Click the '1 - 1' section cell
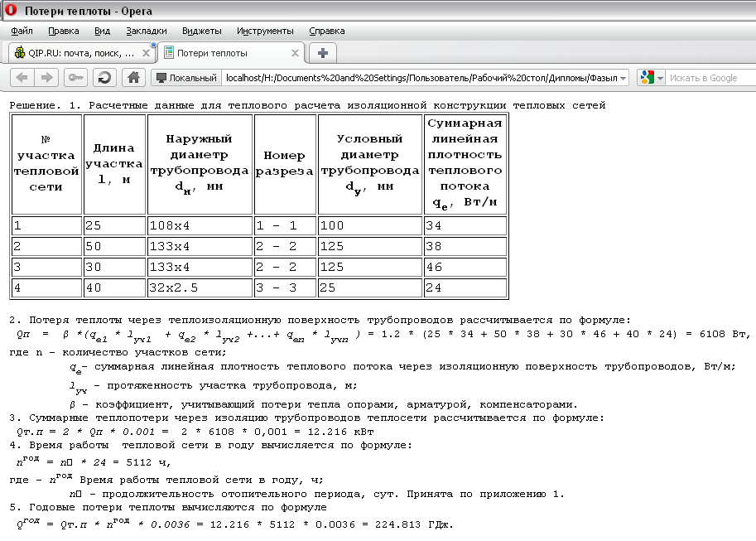 pyautogui.click(x=285, y=225)
